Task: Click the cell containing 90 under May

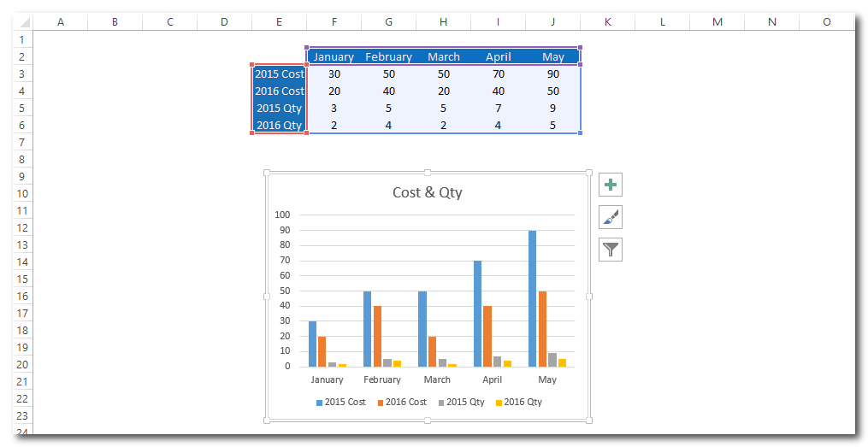Action: pyautogui.click(x=552, y=74)
